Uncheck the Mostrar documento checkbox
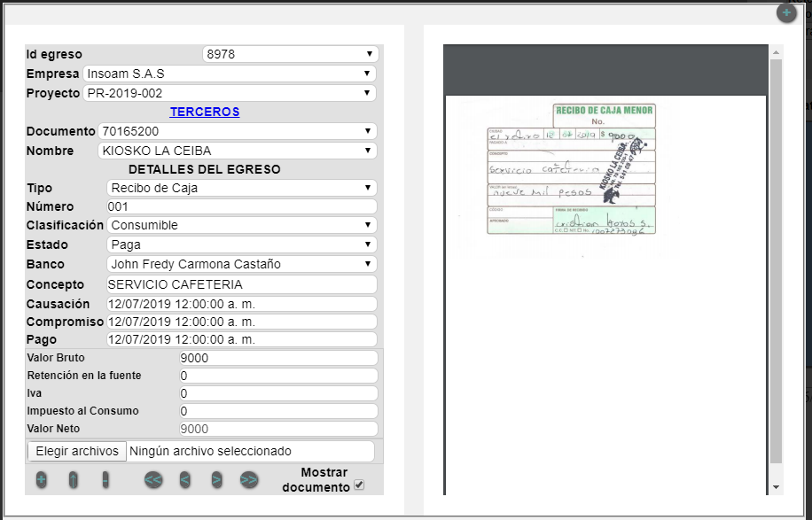 359,485
